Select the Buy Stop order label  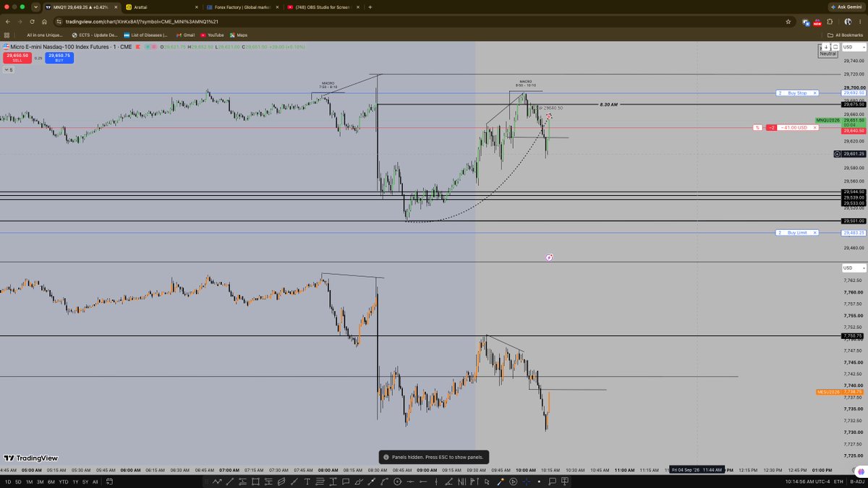[798, 93]
